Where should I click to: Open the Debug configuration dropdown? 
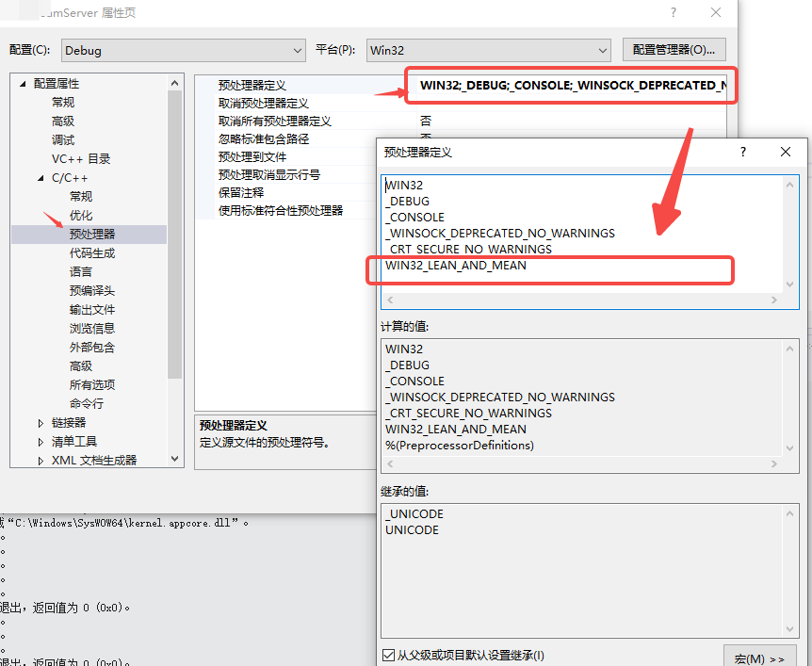[x=298, y=49]
